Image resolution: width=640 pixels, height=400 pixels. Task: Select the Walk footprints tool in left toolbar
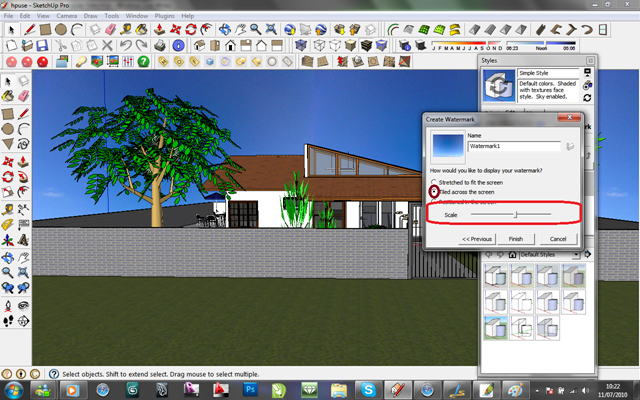[x=8, y=321]
